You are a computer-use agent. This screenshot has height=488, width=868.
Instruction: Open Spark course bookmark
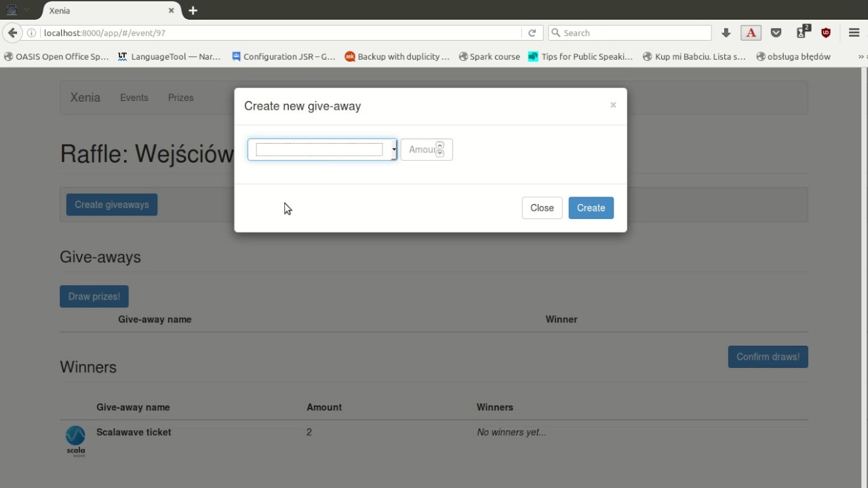pos(489,57)
